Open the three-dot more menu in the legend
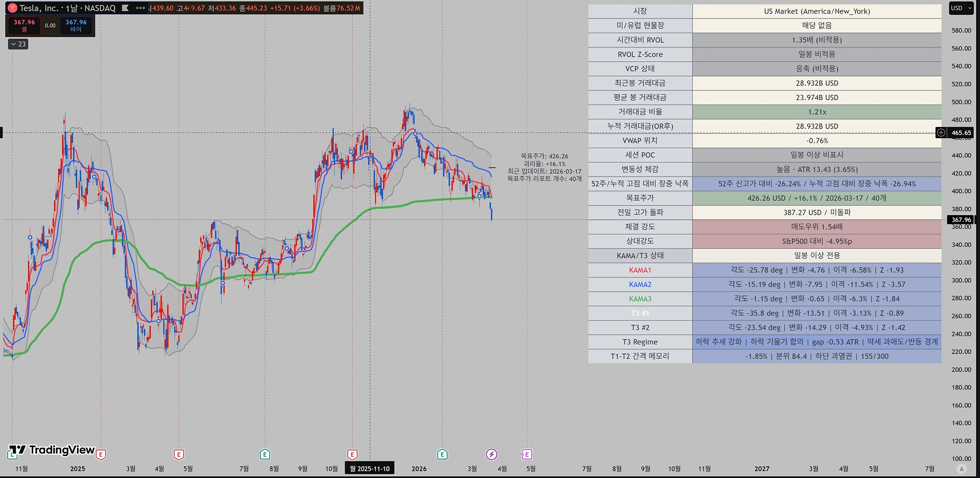 (140, 8)
